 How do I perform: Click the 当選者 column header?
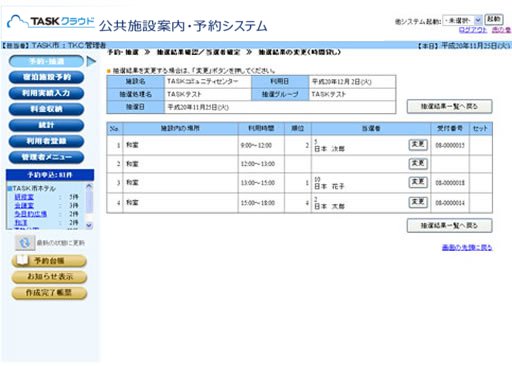(371, 128)
